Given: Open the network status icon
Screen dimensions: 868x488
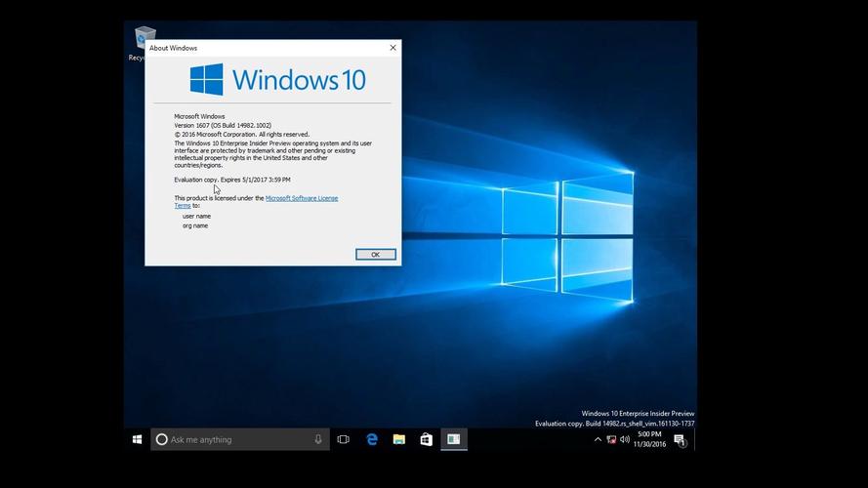Looking at the screenshot, I should click(611, 439).
